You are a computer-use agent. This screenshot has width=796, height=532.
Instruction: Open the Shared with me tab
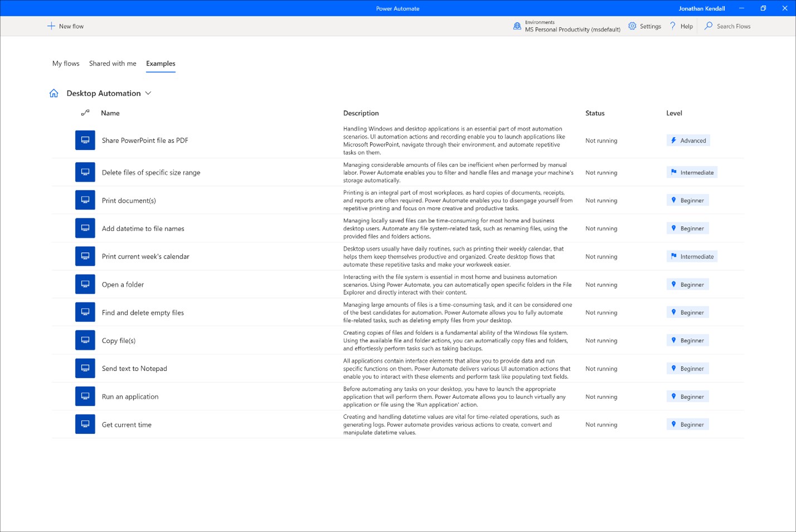[112, 64]
